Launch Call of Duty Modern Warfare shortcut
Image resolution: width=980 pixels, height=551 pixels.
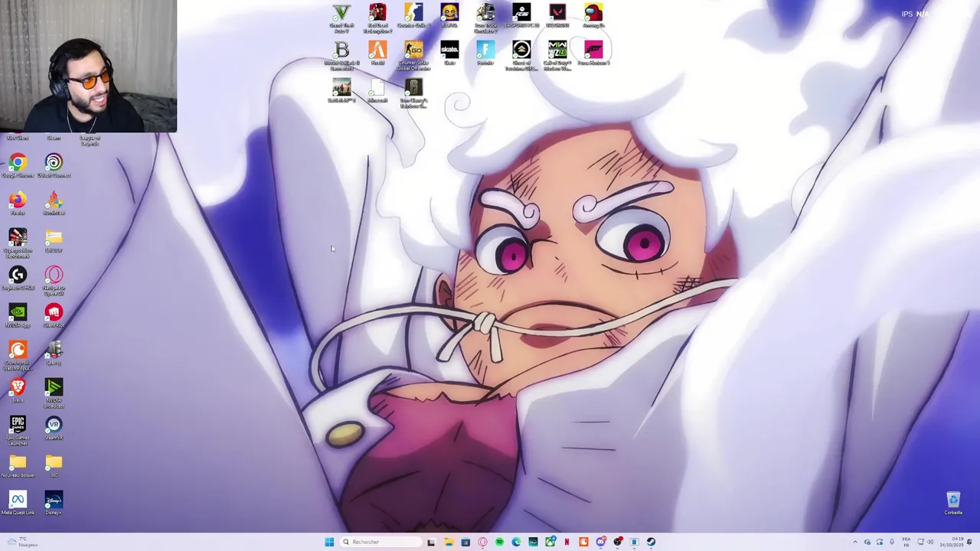click(557, 55)
